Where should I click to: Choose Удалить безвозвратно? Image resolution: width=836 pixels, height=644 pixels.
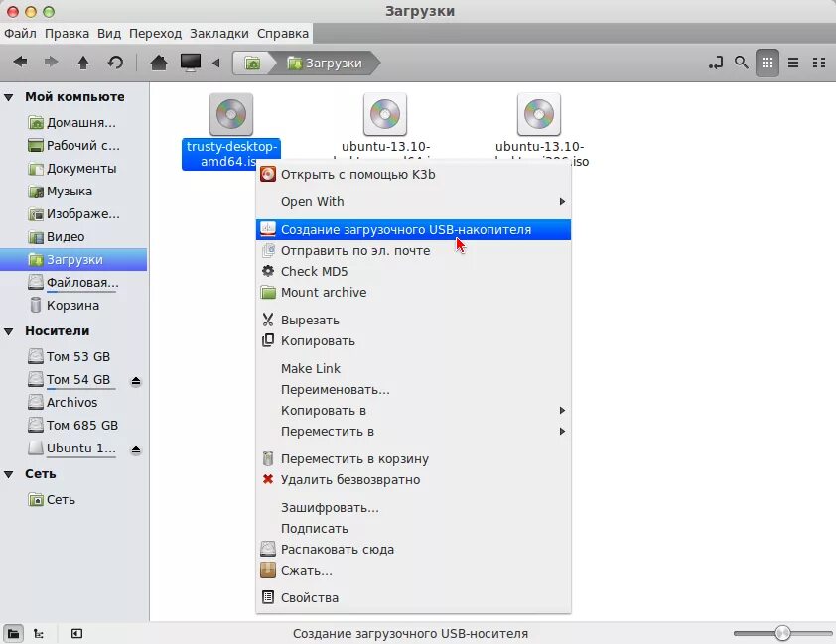[x=413, y=479]
